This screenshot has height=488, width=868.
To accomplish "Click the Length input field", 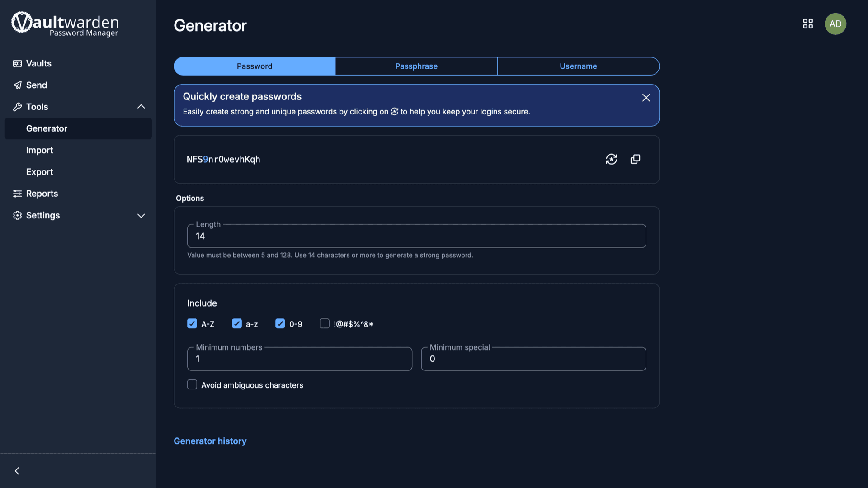I will 416,236.
